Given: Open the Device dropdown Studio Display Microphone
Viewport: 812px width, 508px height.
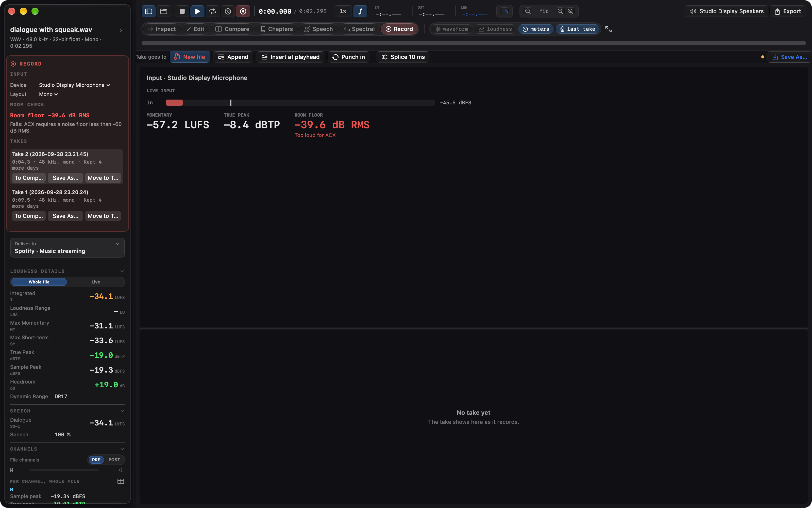Looking at the screenshot, I should coord(75,85).
